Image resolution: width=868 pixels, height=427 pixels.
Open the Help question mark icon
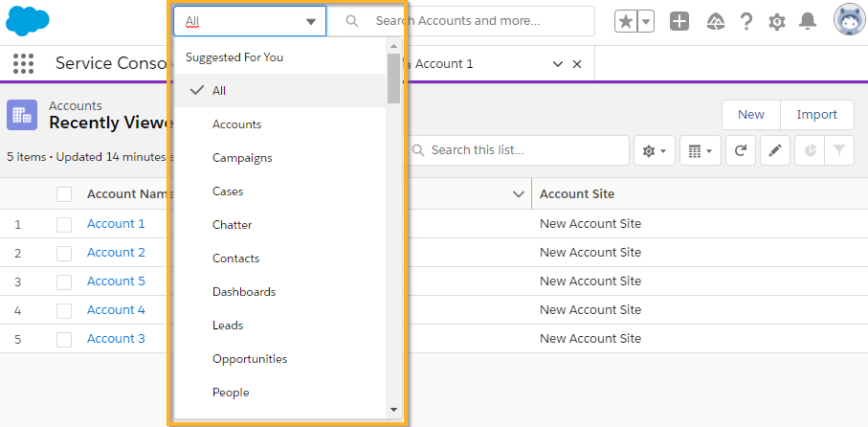[746, 21]
